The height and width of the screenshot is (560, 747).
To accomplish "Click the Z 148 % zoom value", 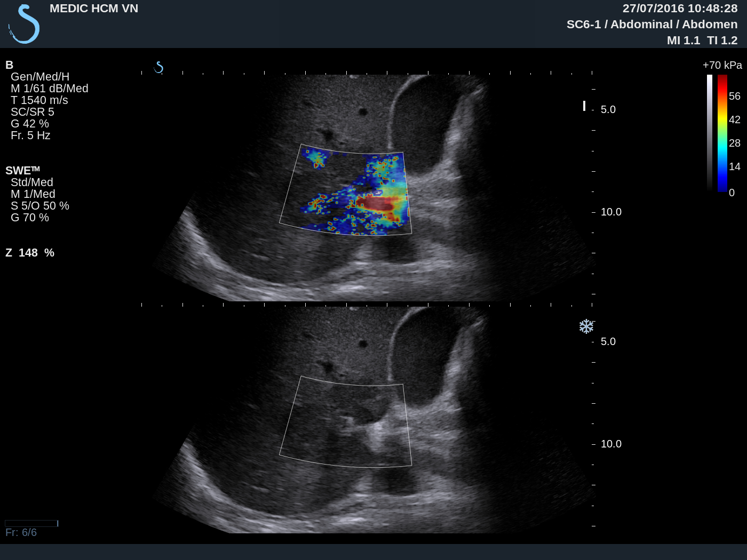I will click(30, 253).
